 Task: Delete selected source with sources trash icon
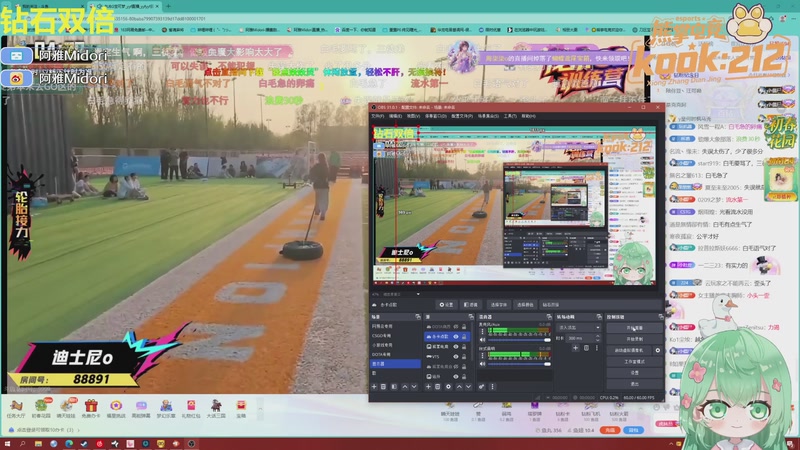[x=438, y=387]
